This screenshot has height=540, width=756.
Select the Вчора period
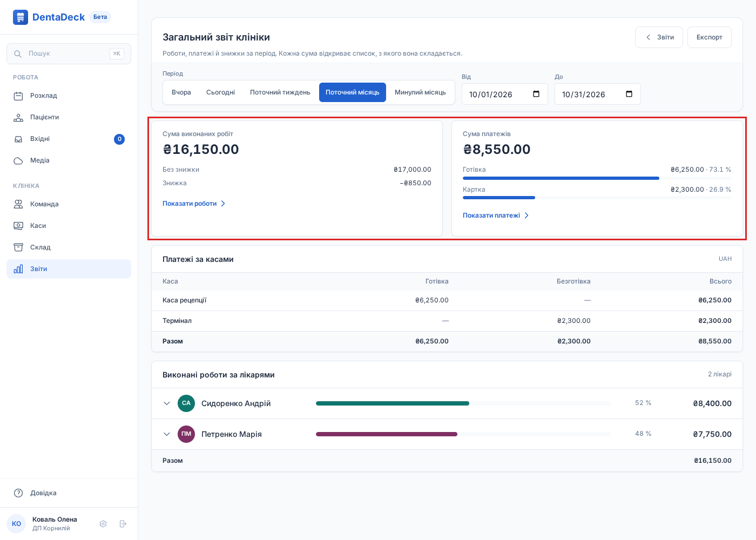pyautogui.click(x=181, y=92)
